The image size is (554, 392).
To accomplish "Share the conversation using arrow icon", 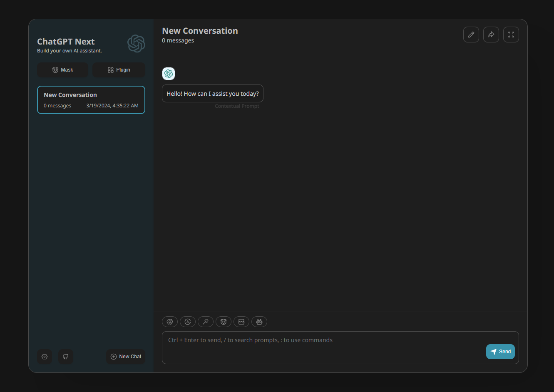I will point(491,35).
